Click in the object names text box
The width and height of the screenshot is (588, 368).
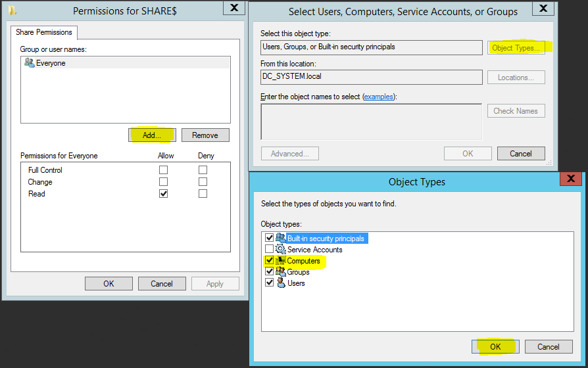coord(371,122)
